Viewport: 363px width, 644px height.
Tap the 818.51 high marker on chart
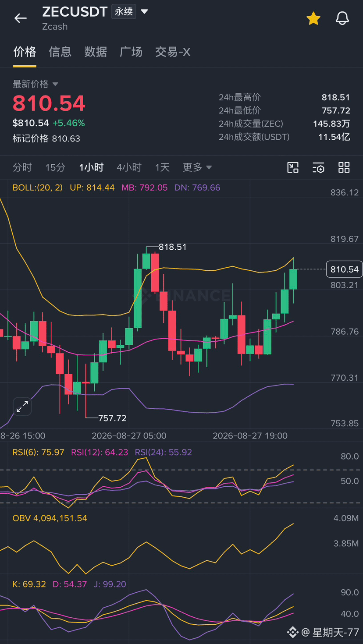(172, 247)
